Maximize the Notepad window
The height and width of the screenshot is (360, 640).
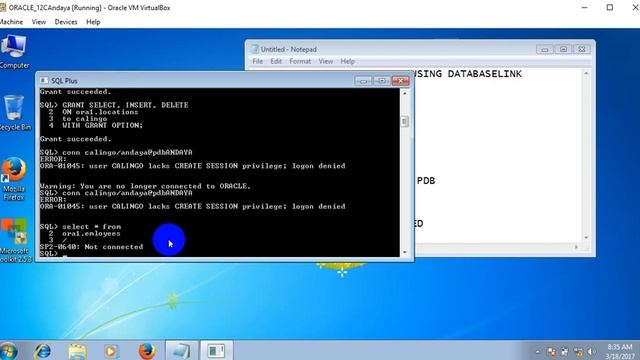[563, 49]
